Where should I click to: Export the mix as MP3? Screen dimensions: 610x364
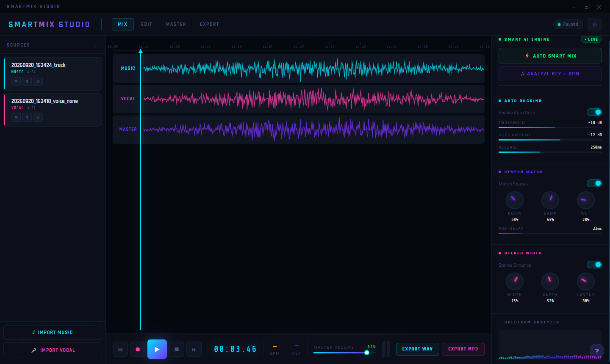(463, 349)
